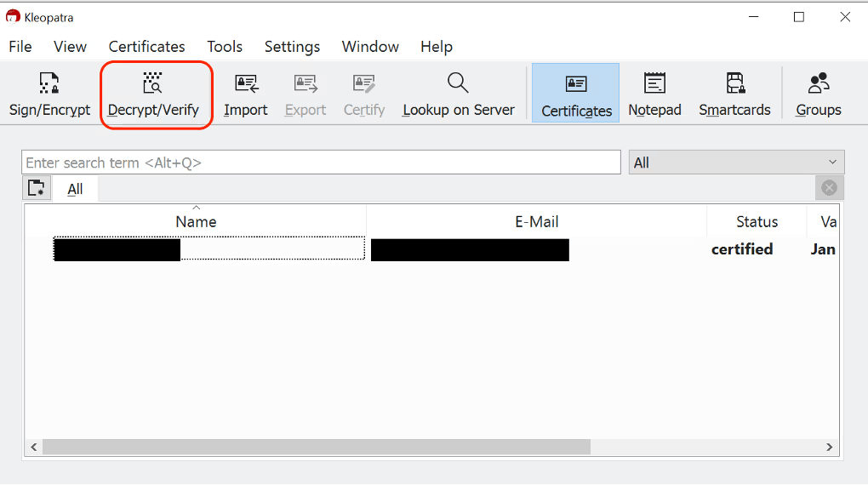Open the Notepad view
Image resolution: width=868 pixels, height=485 pixels.
click(654, 94)
